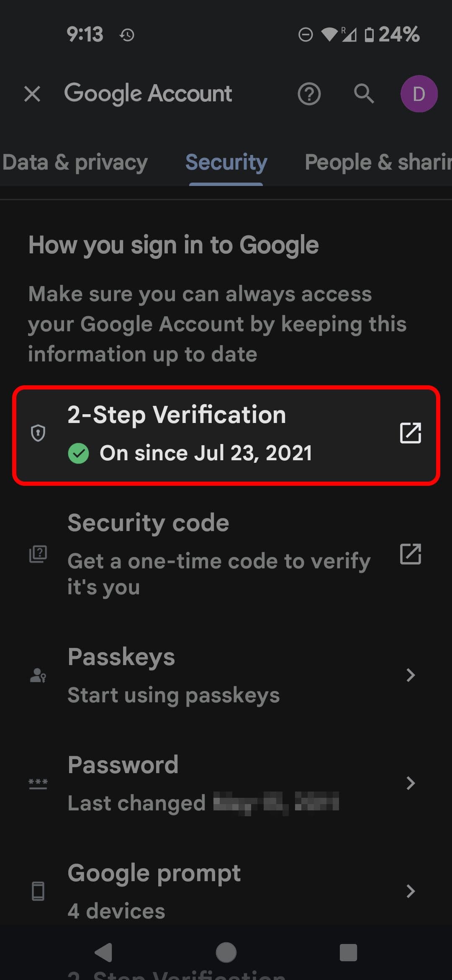Open the Security code option
Screen dimensions: 452x980
(x=218, y=554)
